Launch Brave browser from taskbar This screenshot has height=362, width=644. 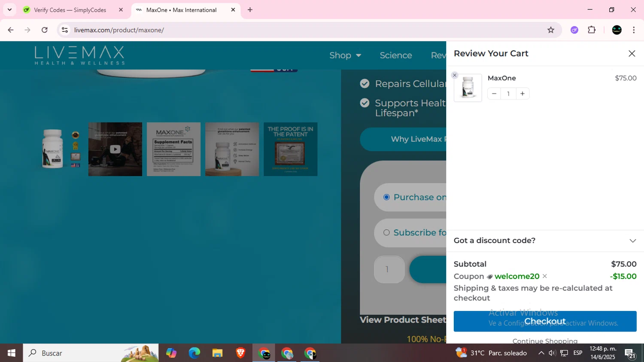[x=240, y=353]
